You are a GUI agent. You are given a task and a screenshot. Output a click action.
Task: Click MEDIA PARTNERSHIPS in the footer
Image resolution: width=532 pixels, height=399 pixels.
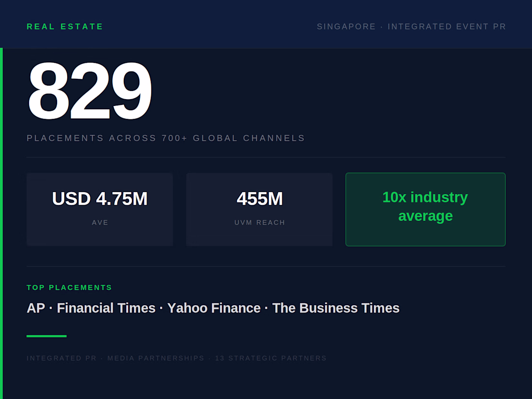point(156,358)
